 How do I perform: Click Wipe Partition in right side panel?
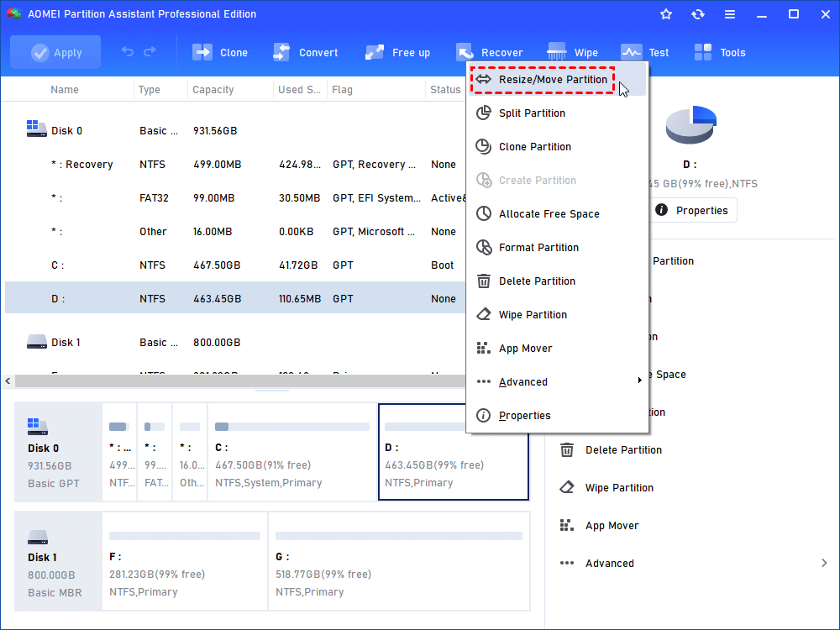coord(619,487)
